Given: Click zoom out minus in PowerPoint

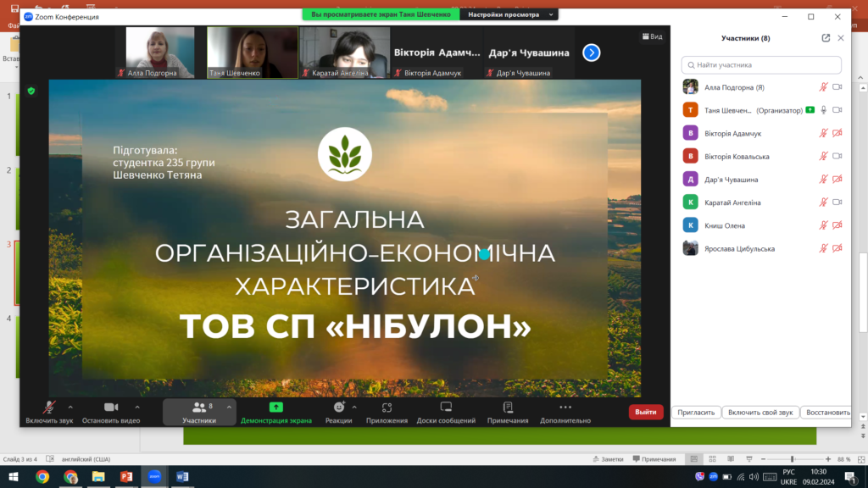Looking at the screenshot, I should tap(763, 459).
